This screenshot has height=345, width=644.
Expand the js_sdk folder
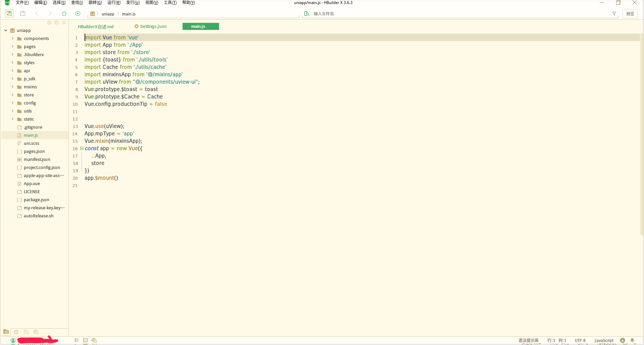click(13, 79)
